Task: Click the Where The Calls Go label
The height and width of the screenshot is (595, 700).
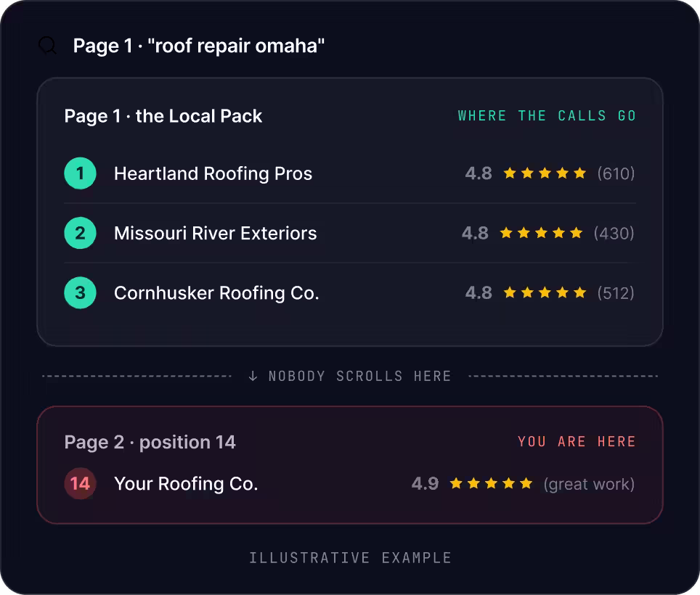Action: tap(547, 116)
